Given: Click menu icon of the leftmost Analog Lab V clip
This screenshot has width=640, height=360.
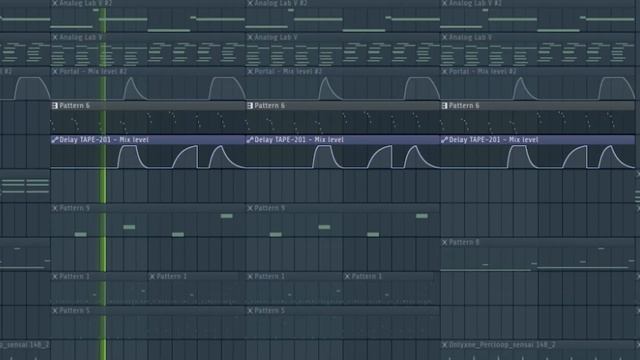Looking at the screenshot, I should click(x=55, y=37).
